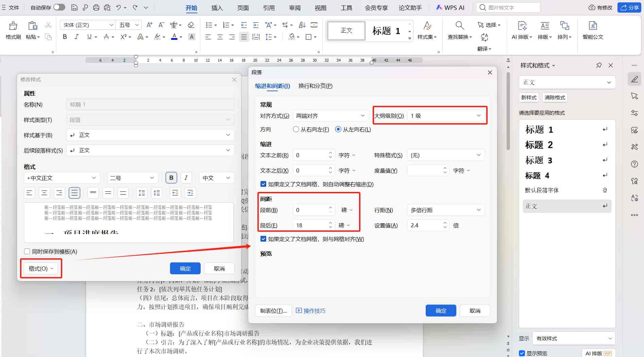Click the ribbon align left icon
This screenshot has height=357, width=644.
(x=208, y=37)
